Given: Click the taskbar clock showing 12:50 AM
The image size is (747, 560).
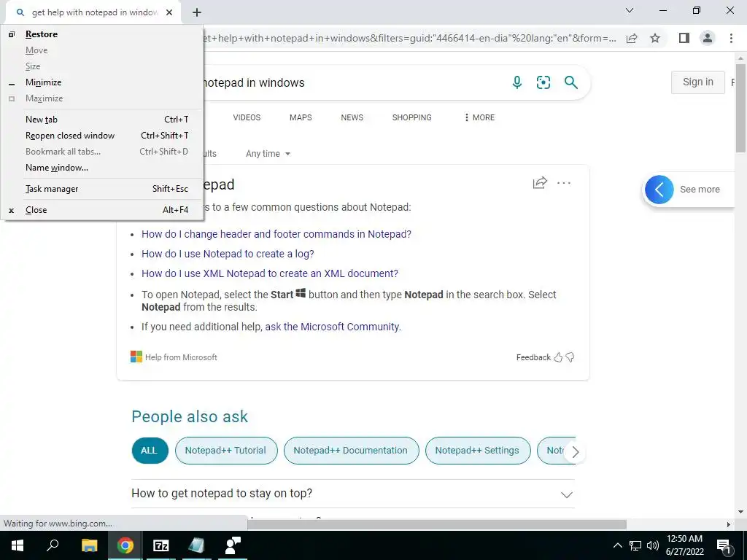Looking at the screenshot, I should 684,545.
